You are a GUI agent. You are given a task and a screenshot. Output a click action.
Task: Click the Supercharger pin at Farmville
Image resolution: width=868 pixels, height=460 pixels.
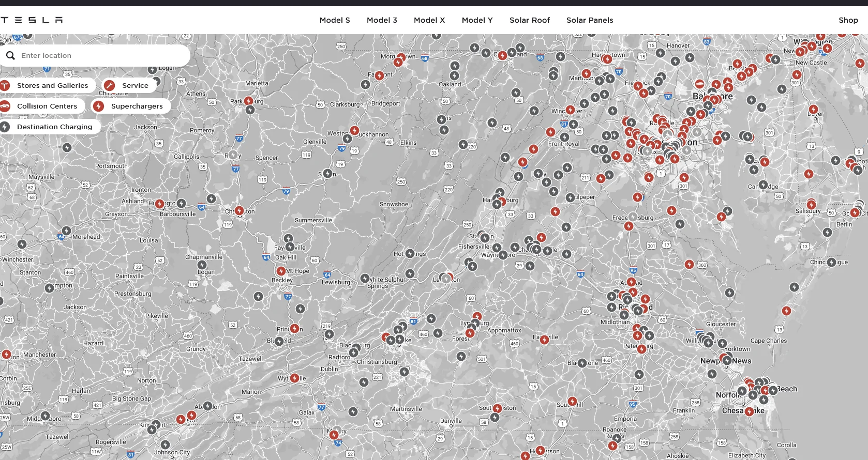[x=544, y=340]
